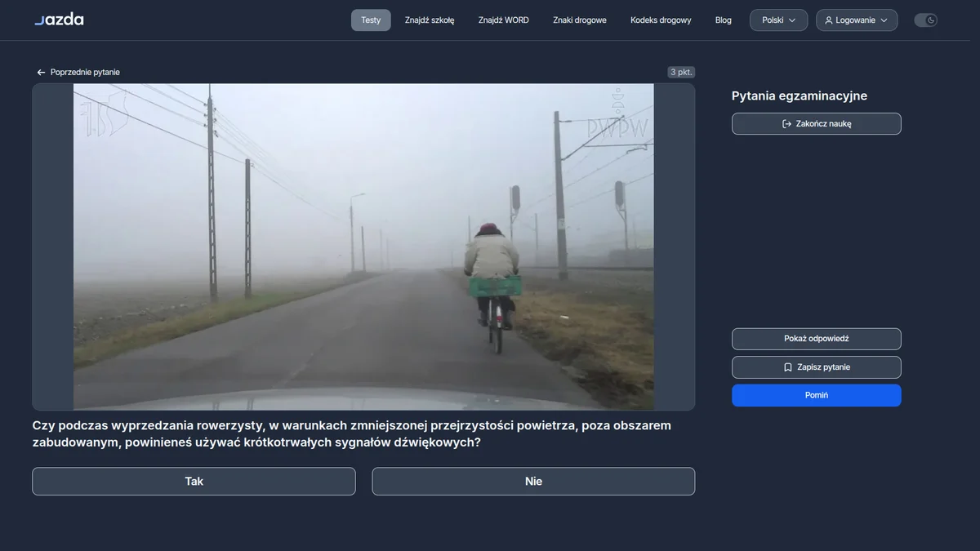Screen dimensions: 980x551
Task: Select the Testy nav tab
Action: (x=371, y=20)
